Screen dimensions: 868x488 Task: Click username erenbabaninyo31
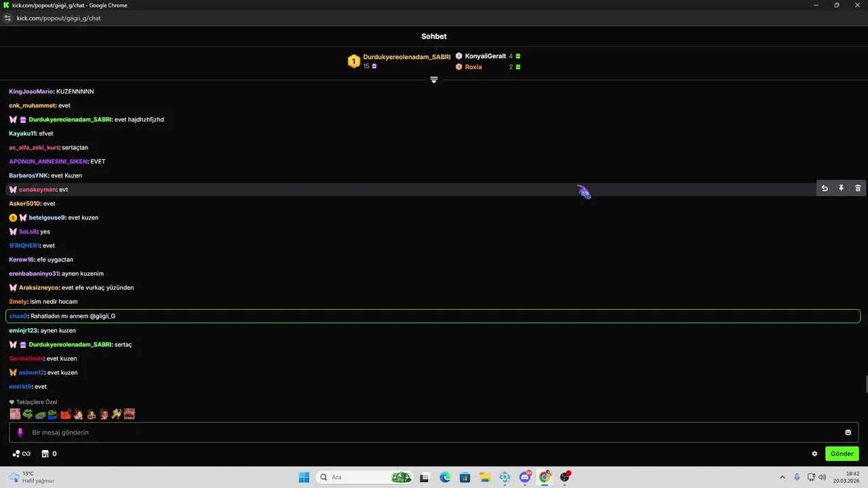coord(34,274)
